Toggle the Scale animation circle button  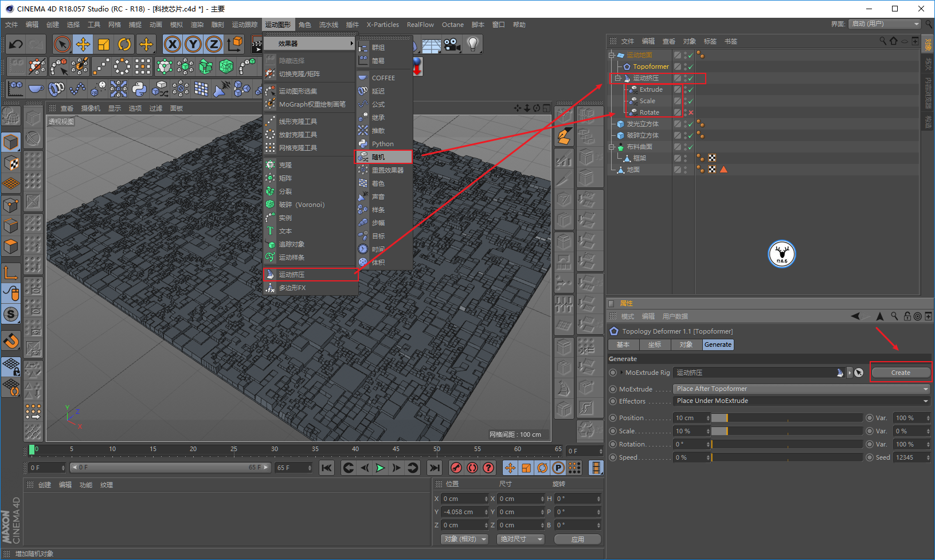tap(613, 431)
